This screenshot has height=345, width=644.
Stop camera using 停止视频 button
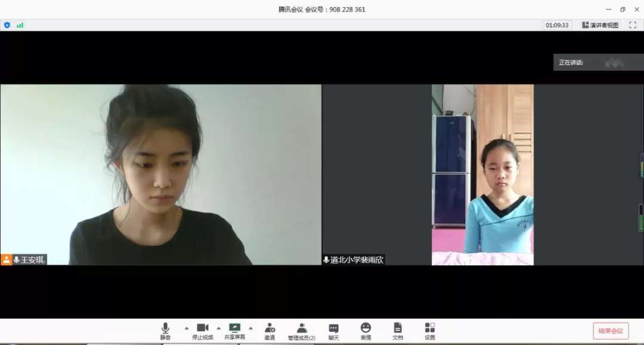pos(203,331)
